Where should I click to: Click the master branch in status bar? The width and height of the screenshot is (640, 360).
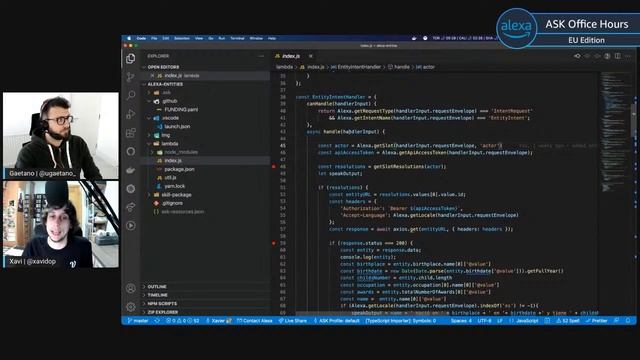(138, 321)
